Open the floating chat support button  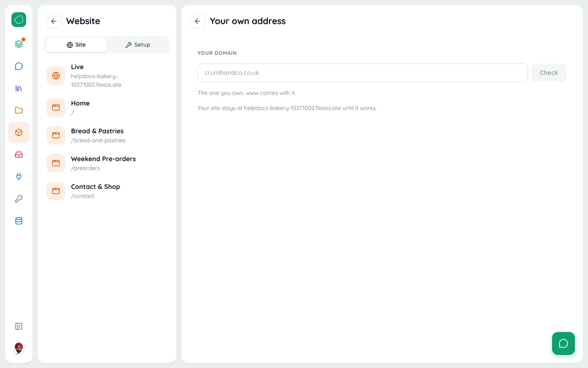[x=563, y=343]
